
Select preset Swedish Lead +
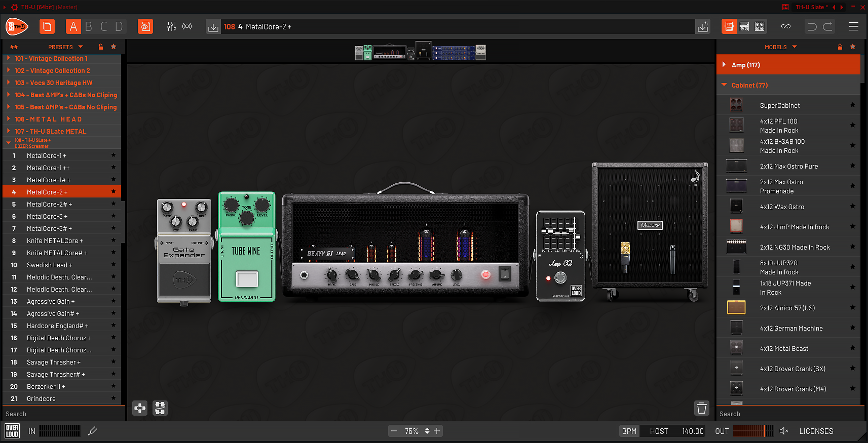click(62, 265)
